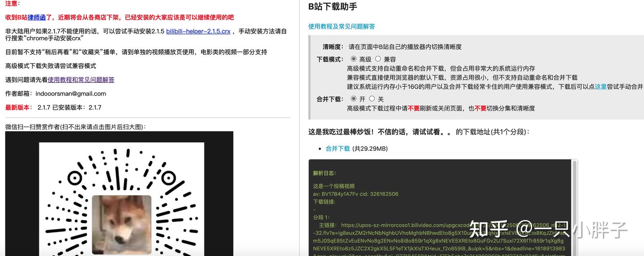
Task: Turn 合并下载 off with 关 radio
Action: click(372, 98)
